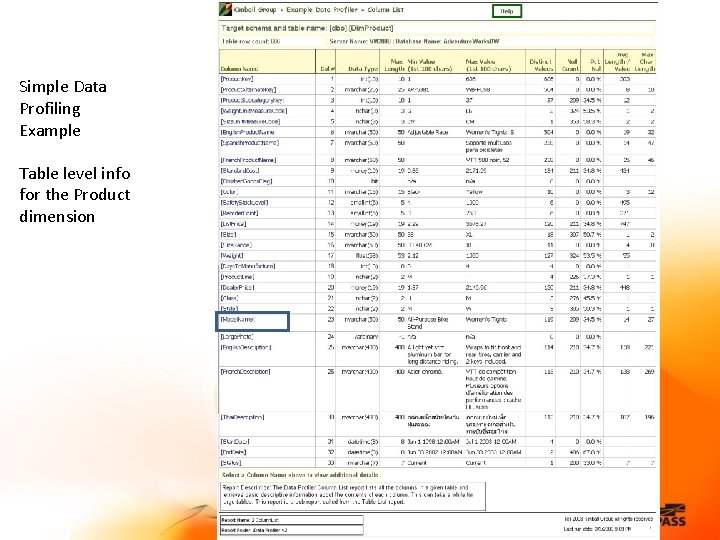
Task: Select the [Status] column name
Action: pyautogui.click(x=231, y=463)
